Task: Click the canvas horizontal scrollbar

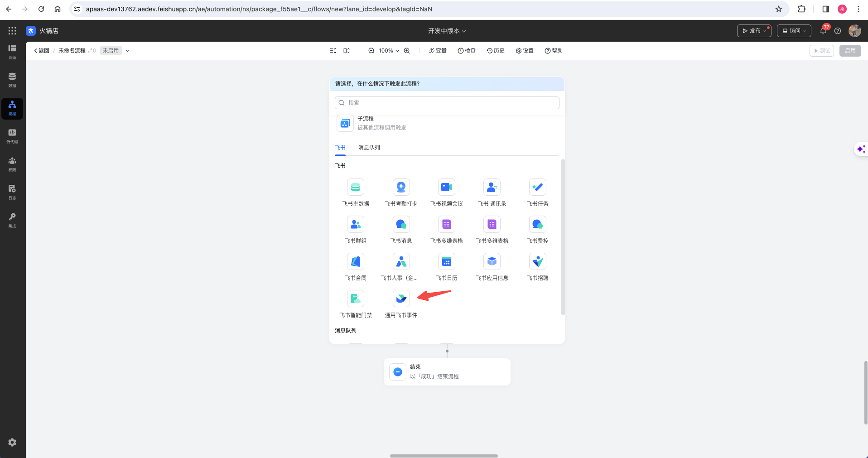Action: click(444, 456)
